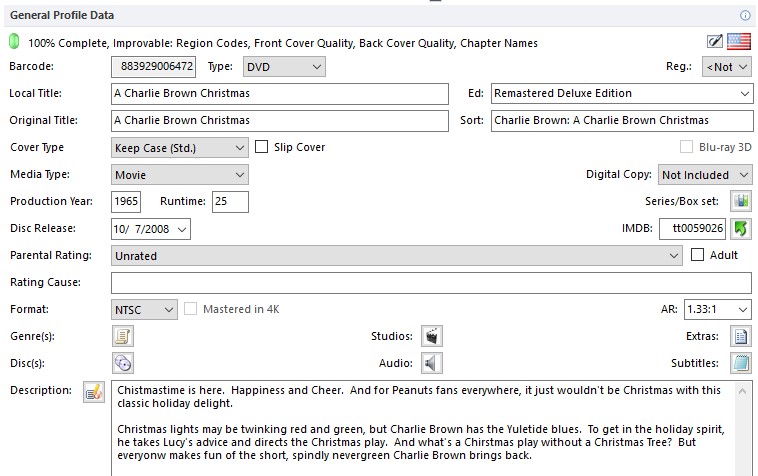Click the Original Title text field
This screenshot has width=758, height=476.
[x=280, y=121]
